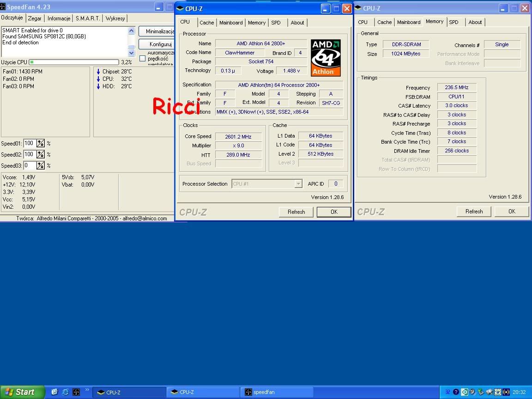Open the Mainboard tab in the front CPU-Z window
This screenshot has width=532, height=399.
[x=231, y=23]
